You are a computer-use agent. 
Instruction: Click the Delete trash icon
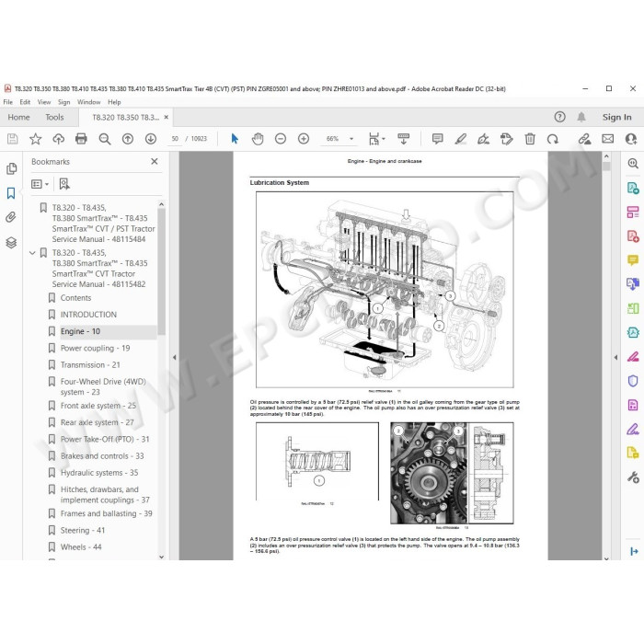coord(530,139)
